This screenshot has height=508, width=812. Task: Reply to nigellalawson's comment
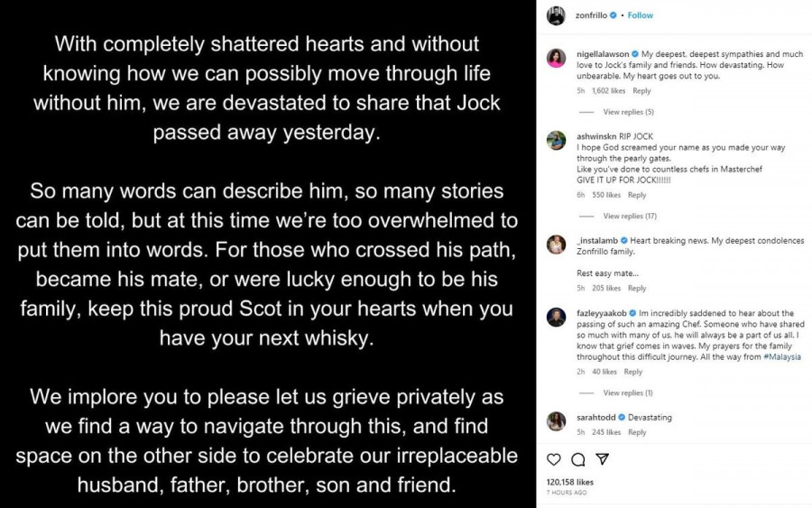(641, 91)
